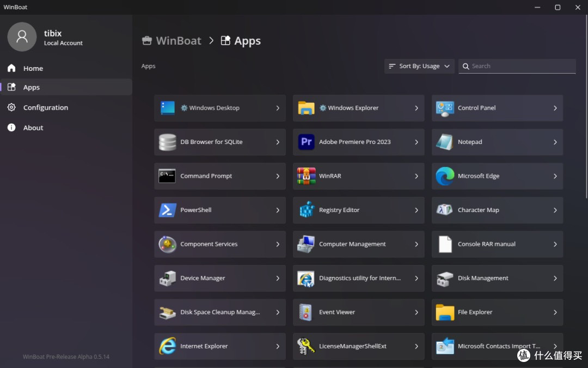Expand the Event Viewer chevron arrow
Viewport: 588px width, 368px height.
coord(416,312)
